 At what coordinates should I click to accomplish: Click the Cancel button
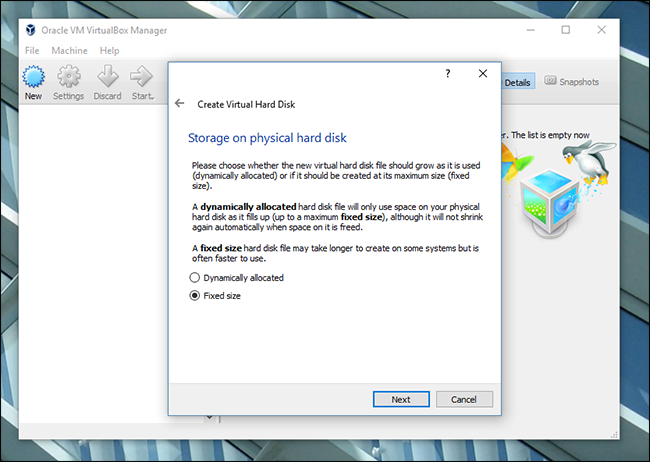(464, 399)
